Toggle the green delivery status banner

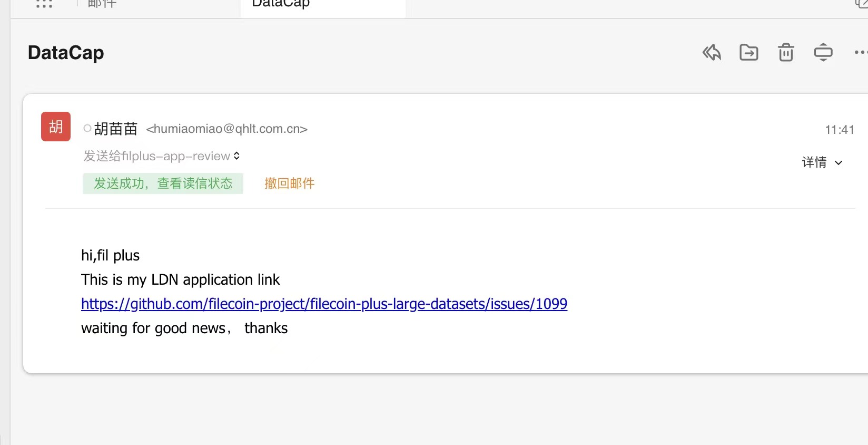(163, 183)
